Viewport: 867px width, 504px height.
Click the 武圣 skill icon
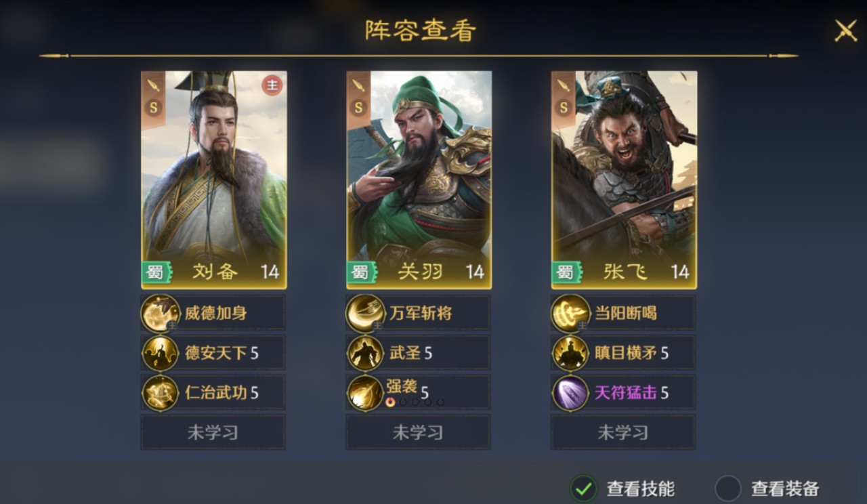366,353
